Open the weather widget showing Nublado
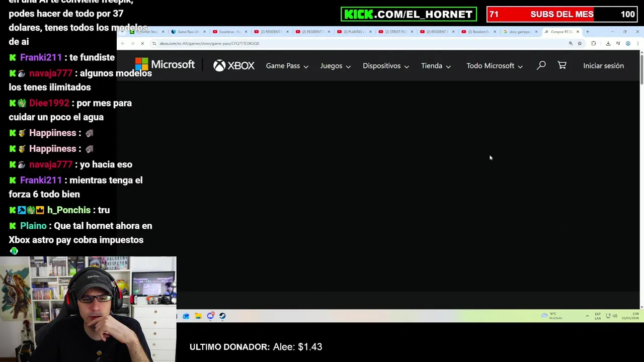Viewport: 644px width, 362px height. click(552, 316)
